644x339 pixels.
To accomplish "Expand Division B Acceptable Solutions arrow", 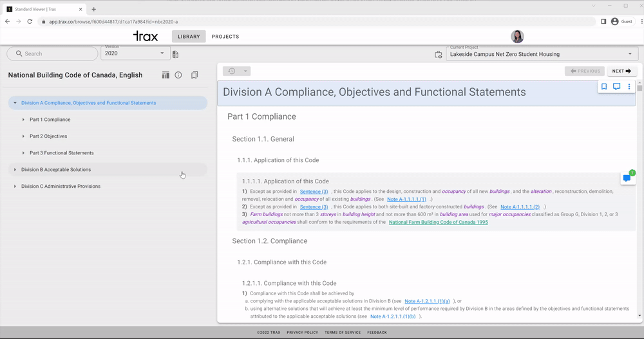I will point(15,170).
